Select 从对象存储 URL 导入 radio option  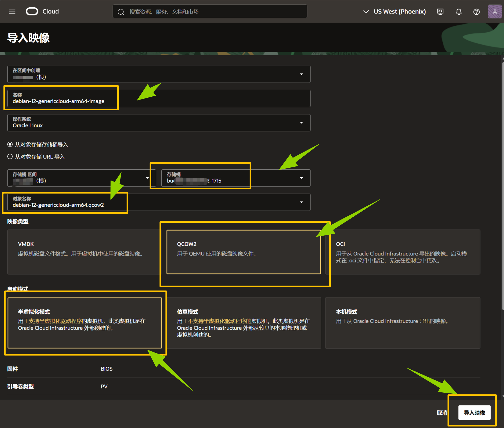click(x=10, y=157)
